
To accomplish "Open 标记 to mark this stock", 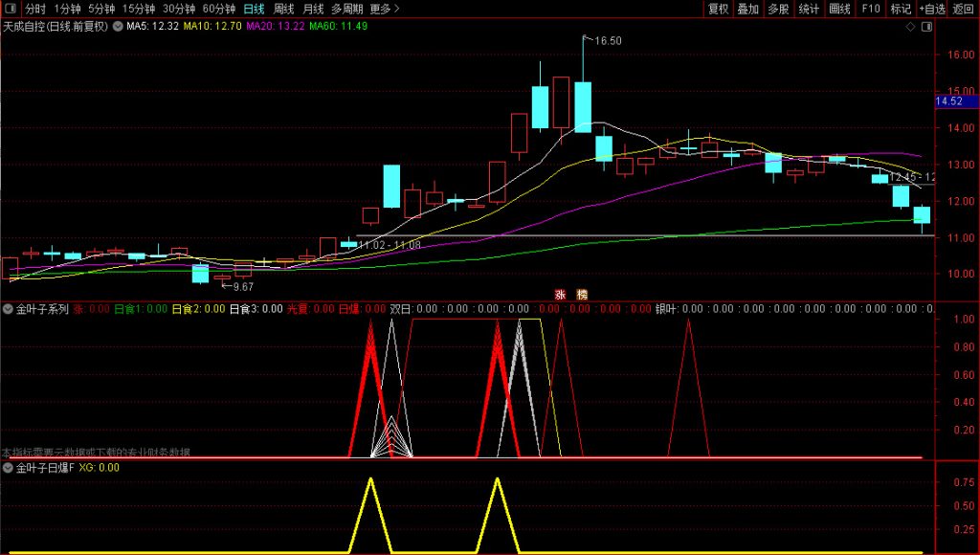I will click(900, 9).
